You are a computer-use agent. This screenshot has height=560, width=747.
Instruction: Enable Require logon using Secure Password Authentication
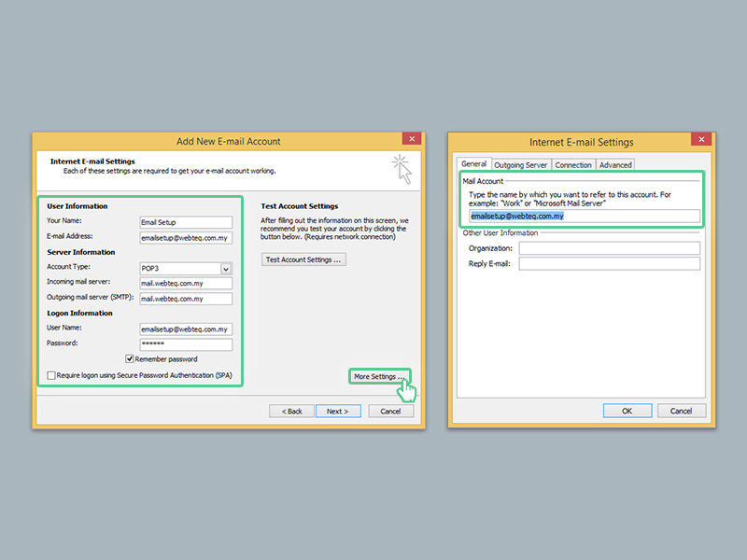51,375
